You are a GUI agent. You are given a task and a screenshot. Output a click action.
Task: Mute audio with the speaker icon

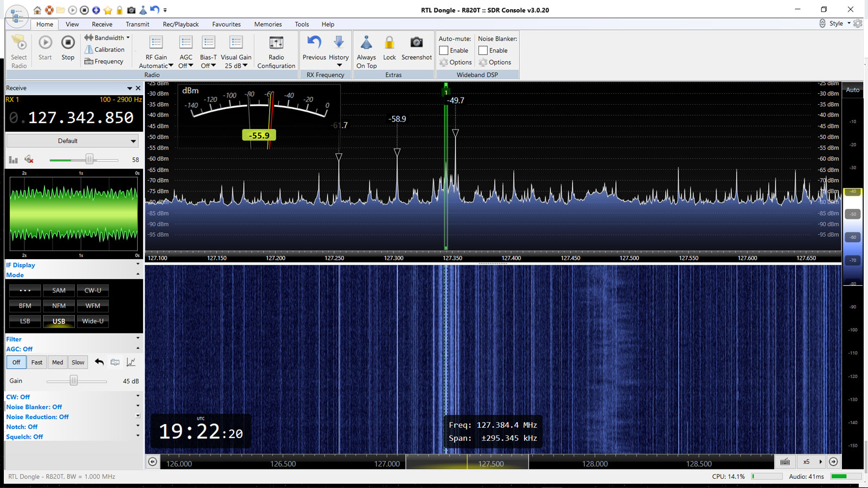[29, 159]
